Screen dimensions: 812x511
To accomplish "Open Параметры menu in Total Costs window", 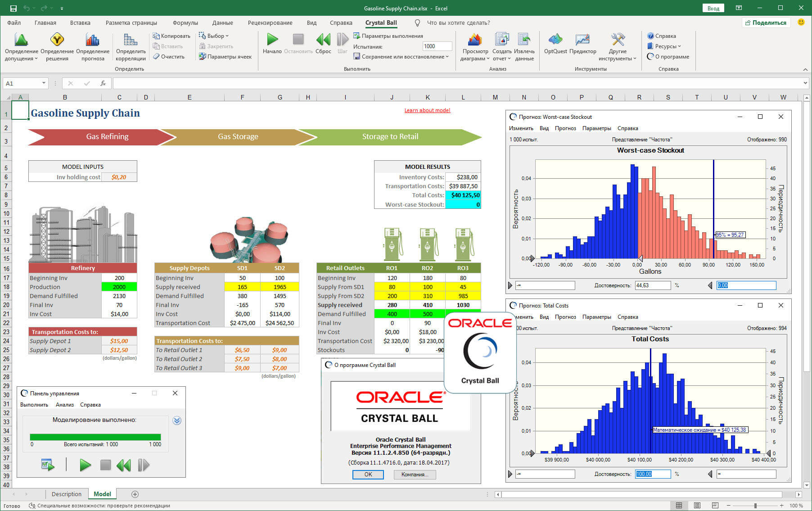I will click(596, 317).
